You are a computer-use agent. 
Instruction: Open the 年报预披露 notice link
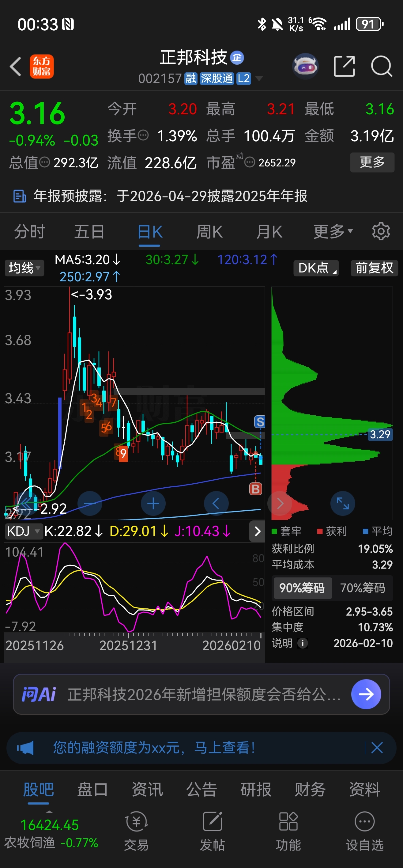click(170, 196)
